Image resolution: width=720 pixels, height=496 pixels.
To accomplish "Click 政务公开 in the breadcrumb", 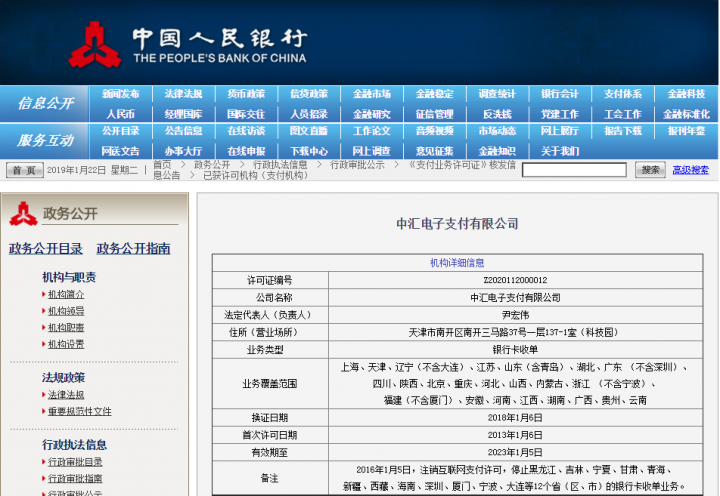I will 212,165.
